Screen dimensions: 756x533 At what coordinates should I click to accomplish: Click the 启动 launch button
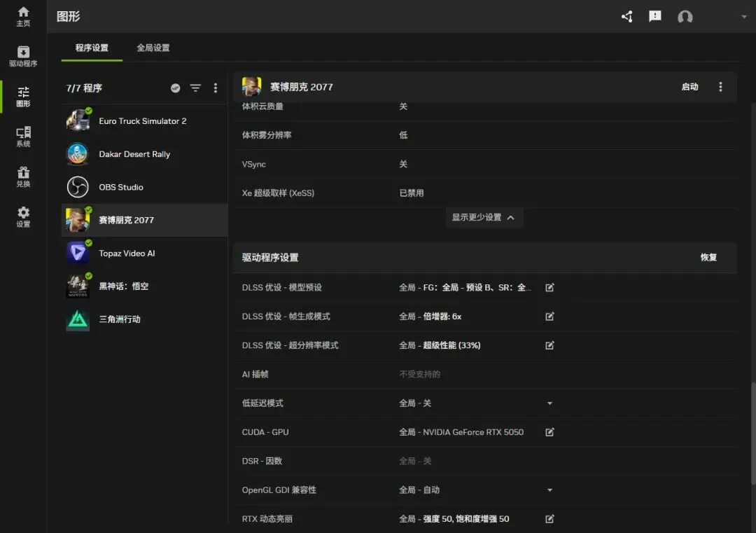(689, 87)
